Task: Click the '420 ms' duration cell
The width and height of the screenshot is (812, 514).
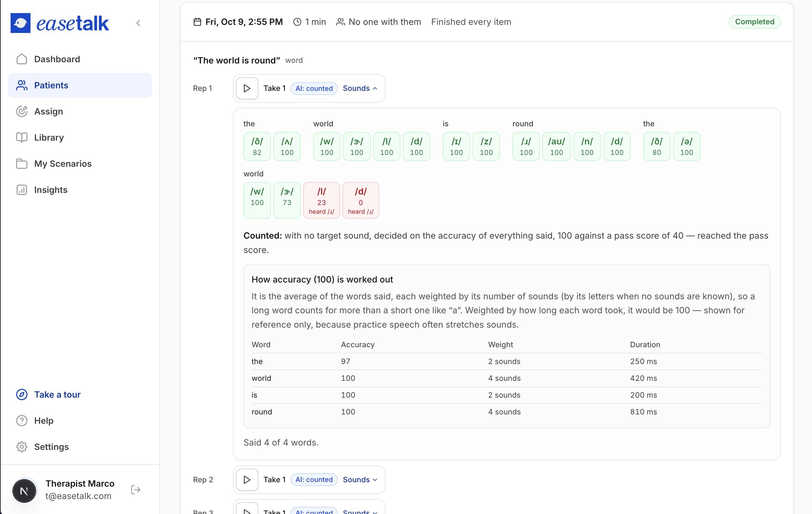Action: pyautogui.click(x=643, y=378)
